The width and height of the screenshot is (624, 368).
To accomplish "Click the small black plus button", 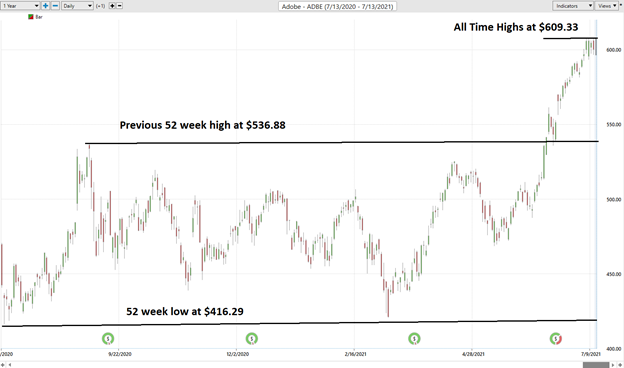I will point(112,6).
